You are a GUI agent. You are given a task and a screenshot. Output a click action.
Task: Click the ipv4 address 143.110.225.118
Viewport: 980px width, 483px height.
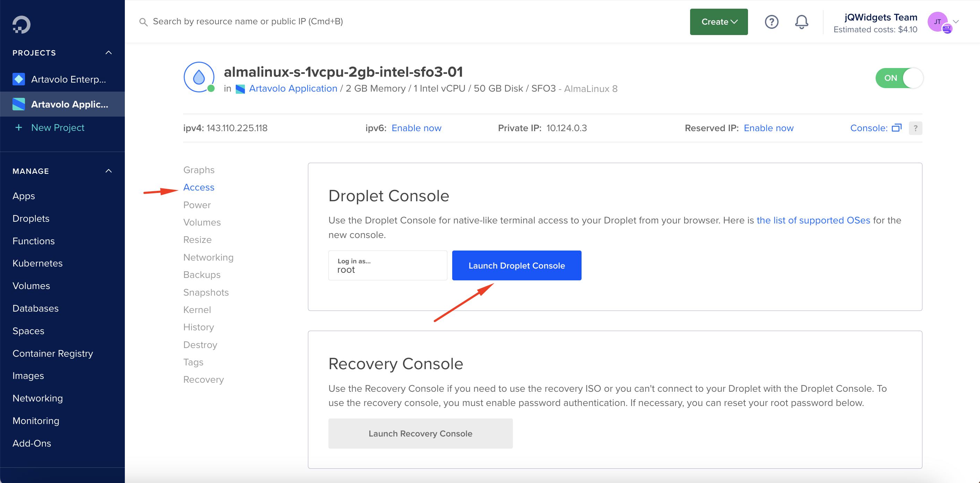point(237,128)
